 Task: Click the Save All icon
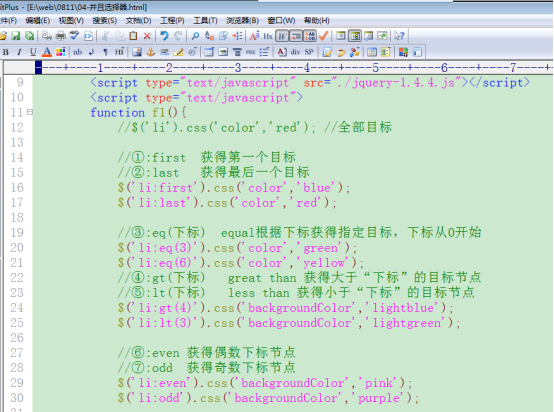[30, 36]
